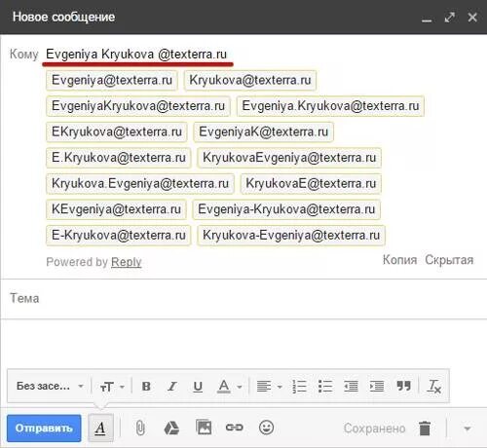
Task: Select suggestion Kryukova@texterra.ru
Action: click(x=250, y=80)
